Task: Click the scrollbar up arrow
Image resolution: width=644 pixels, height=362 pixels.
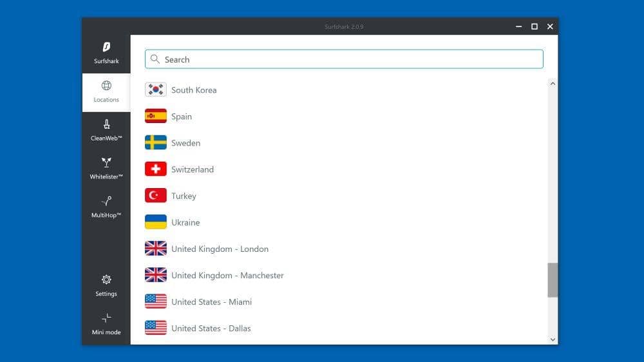Action: point(553,83)
